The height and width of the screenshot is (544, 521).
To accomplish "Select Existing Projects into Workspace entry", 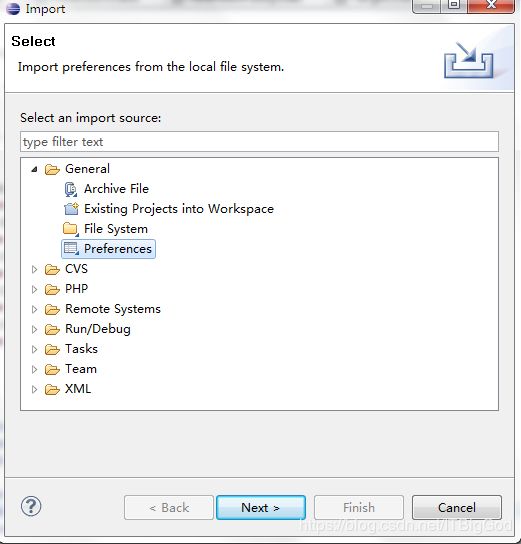I will pos(179,209).
